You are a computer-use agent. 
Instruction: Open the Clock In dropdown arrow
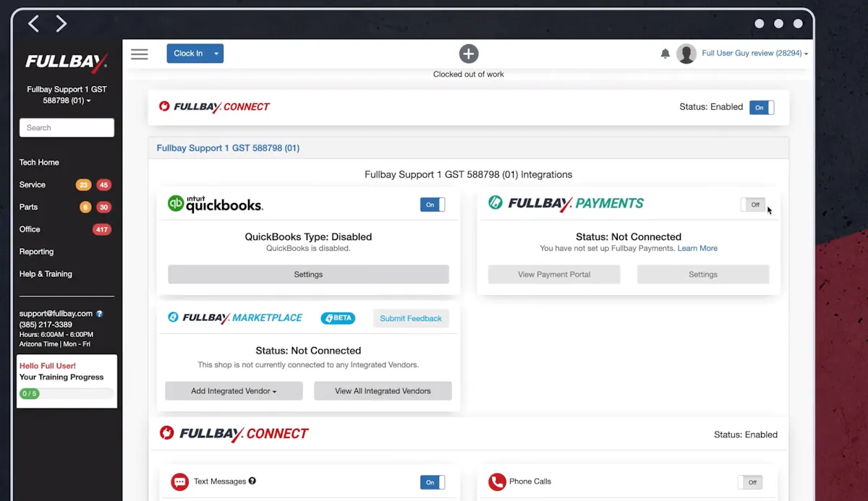coord(216,53)
